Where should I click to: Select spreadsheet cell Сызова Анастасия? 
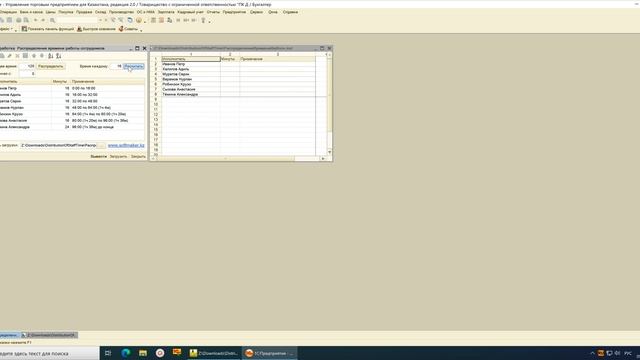[191, 89]
